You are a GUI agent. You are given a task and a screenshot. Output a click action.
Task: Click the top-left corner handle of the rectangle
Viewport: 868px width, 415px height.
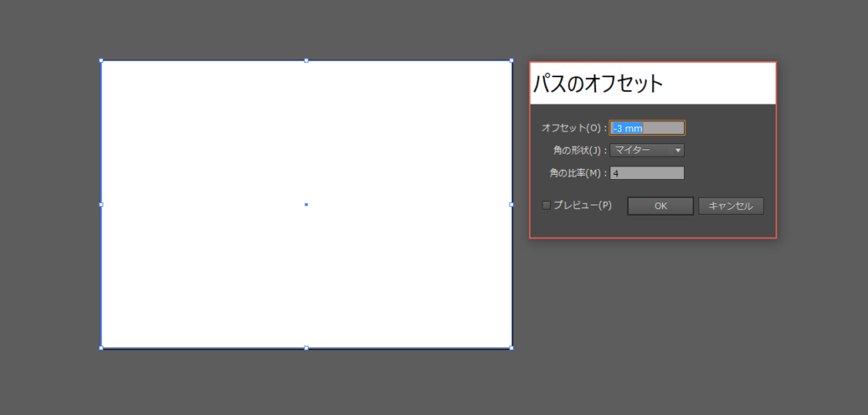(x=101, y=60)
